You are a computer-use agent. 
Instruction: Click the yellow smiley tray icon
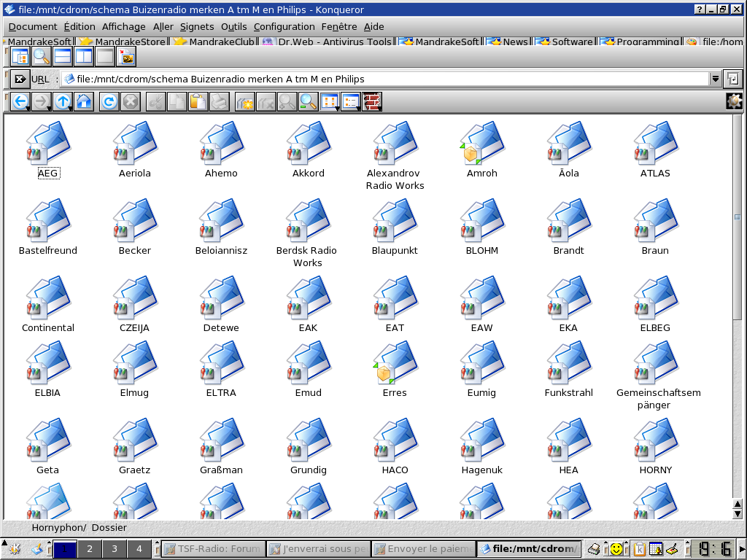coord(616,549)
